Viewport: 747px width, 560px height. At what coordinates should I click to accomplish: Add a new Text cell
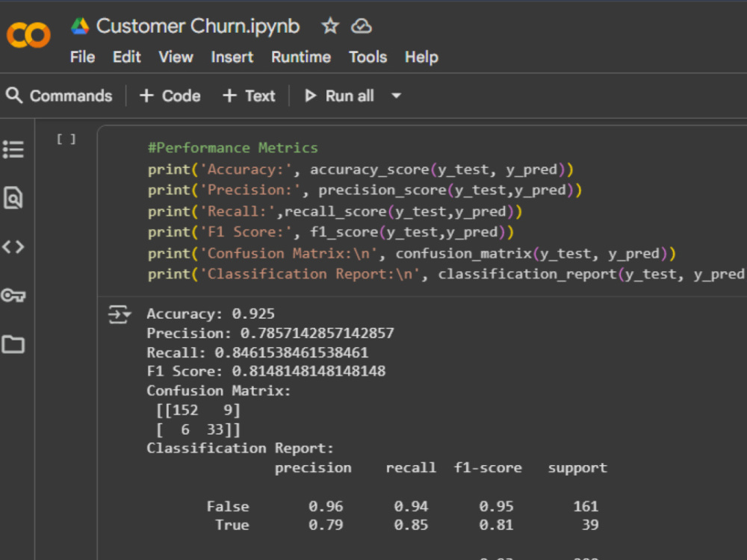pyautogui.click(x=249, y=96)
